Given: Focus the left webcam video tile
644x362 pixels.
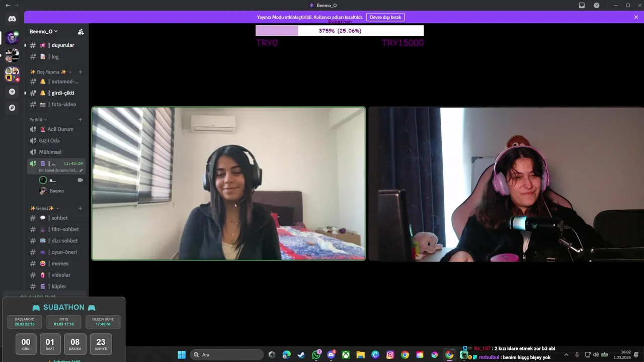Looking at the screenshot, I should pos(228,184).
